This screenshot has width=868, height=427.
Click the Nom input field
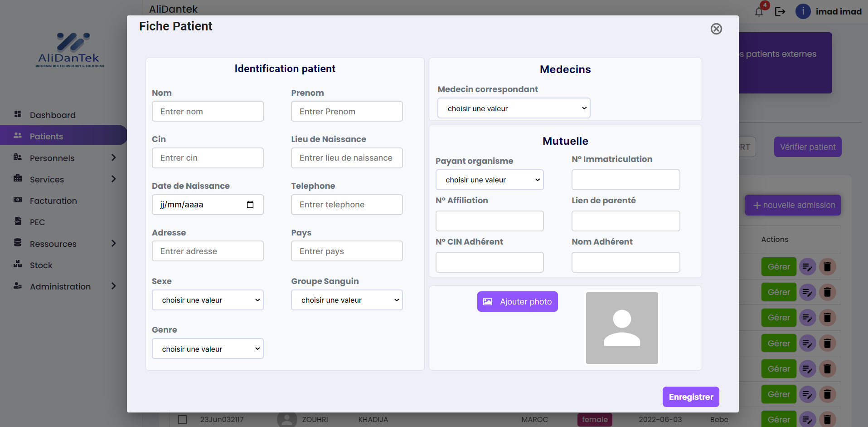(208, 112)
